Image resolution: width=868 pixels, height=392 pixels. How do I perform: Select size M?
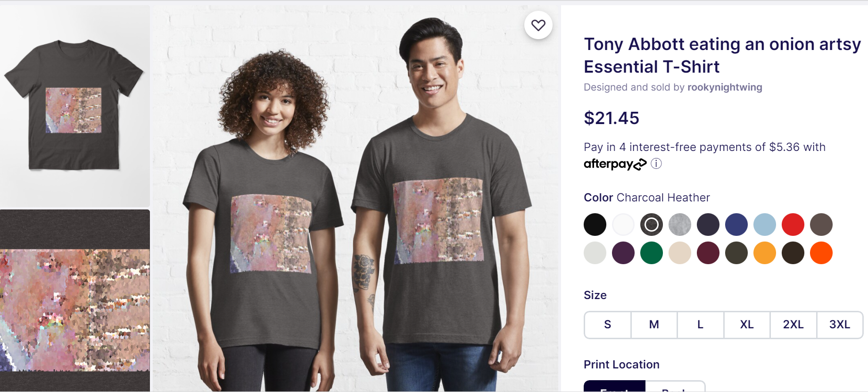click(654, 325)
